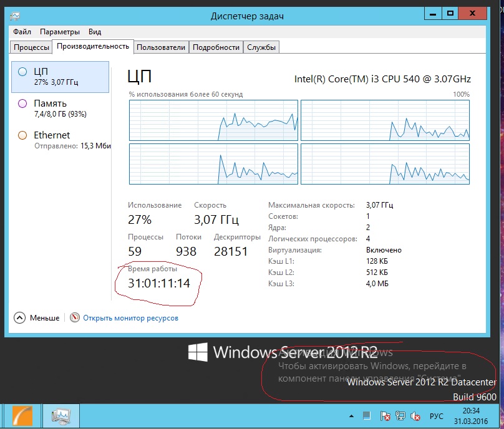Screen dimensions: 504x429
Task: Collapse the view with the Меньше chevron
Action: point(19,318)
